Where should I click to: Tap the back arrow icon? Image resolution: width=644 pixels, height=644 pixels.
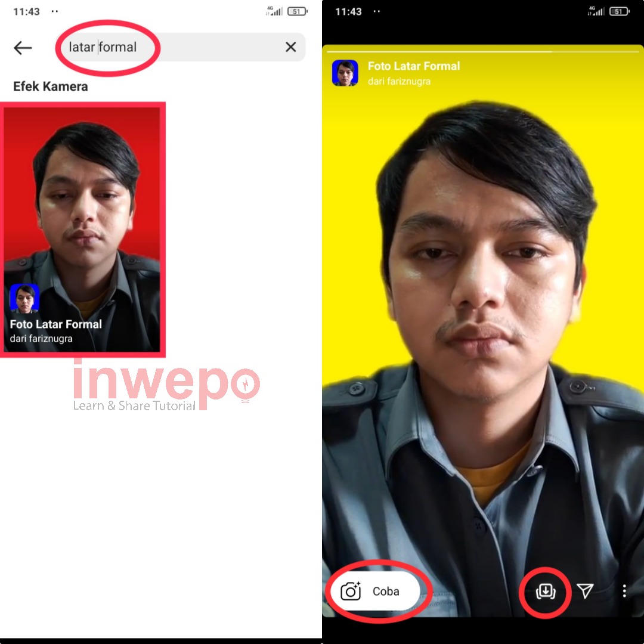[x=23, y=47]
